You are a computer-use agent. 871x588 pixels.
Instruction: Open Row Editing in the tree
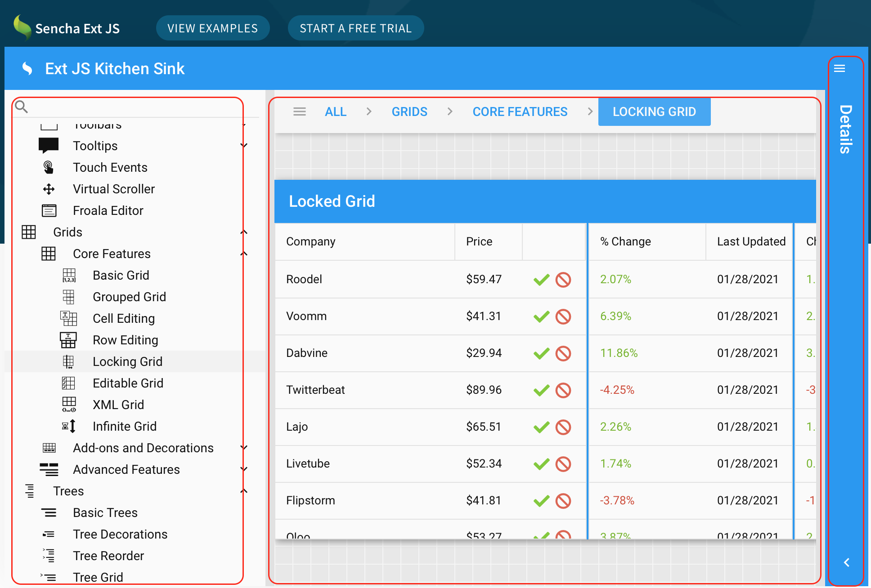pyautogui.click(x=125, y=340)
